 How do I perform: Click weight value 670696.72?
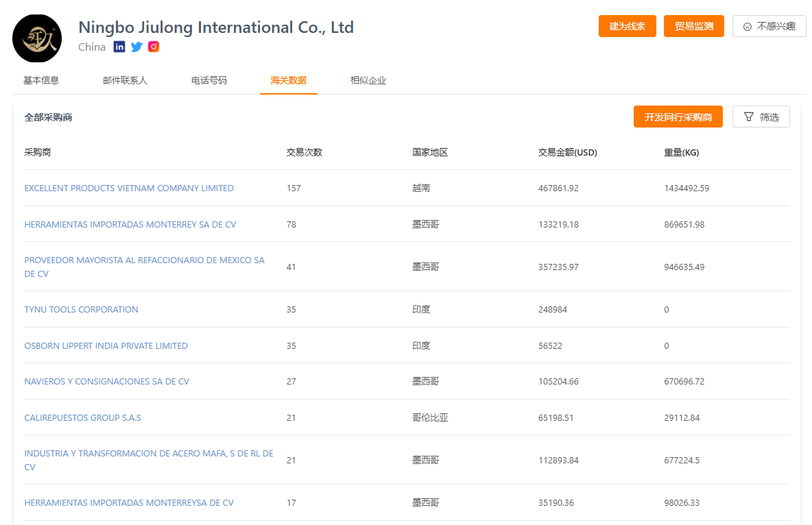(684, 381)
